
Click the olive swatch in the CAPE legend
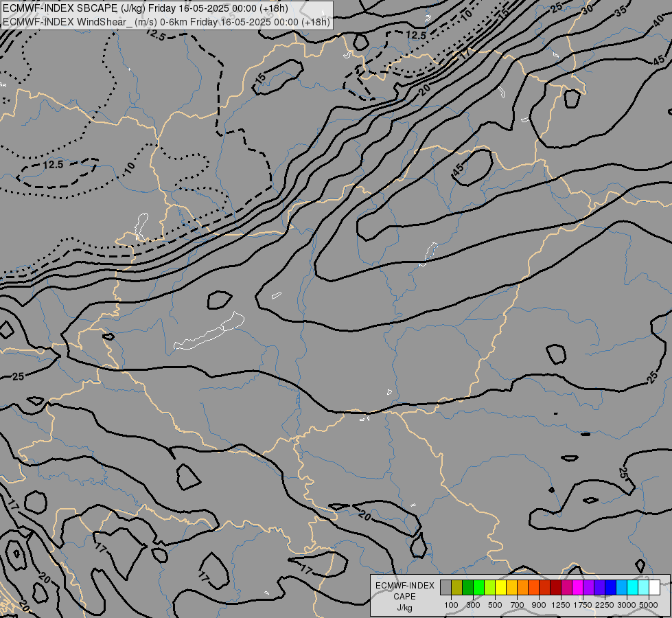click(457, 588)
